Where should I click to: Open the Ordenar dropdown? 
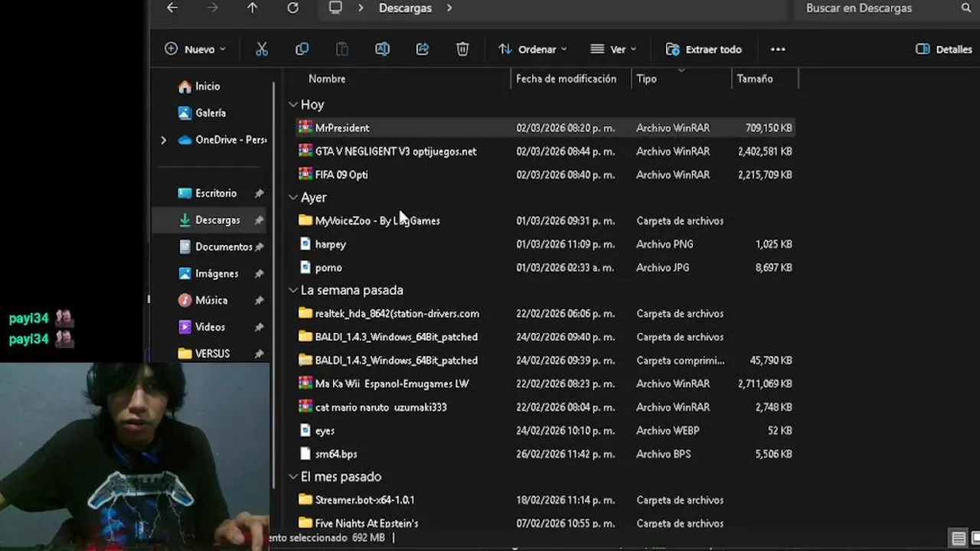pyautogui.click(x=533, y=49)
